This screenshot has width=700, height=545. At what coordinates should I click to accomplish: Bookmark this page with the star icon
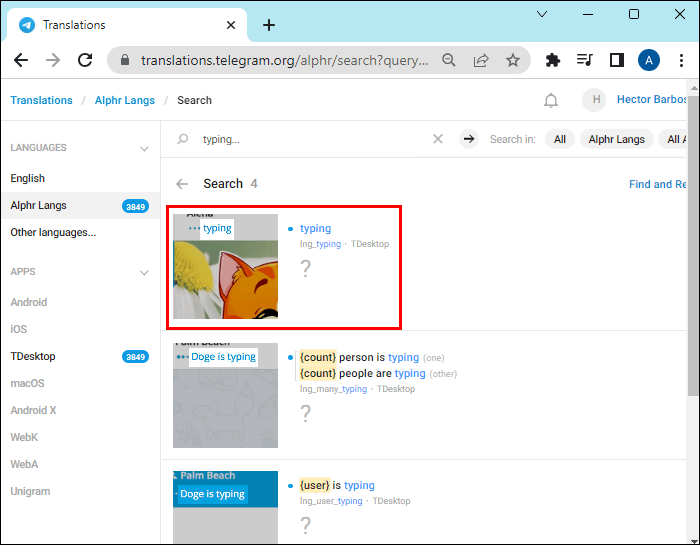513,60
